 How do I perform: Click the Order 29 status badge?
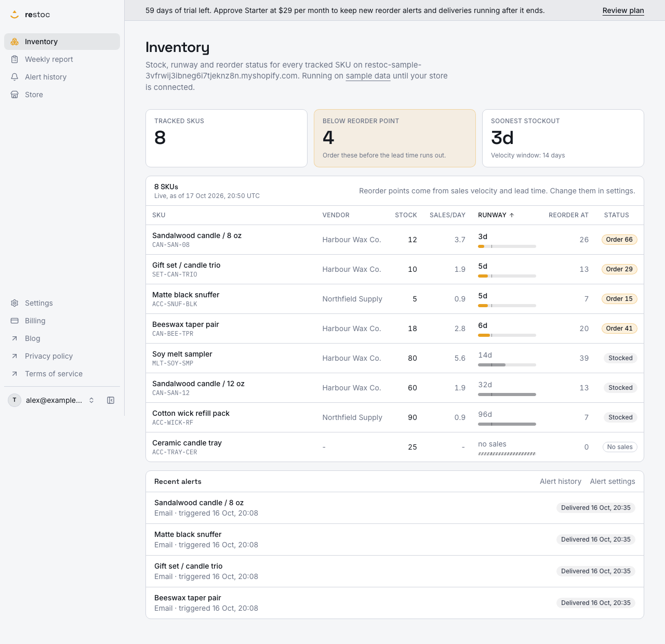click(619, 269)
